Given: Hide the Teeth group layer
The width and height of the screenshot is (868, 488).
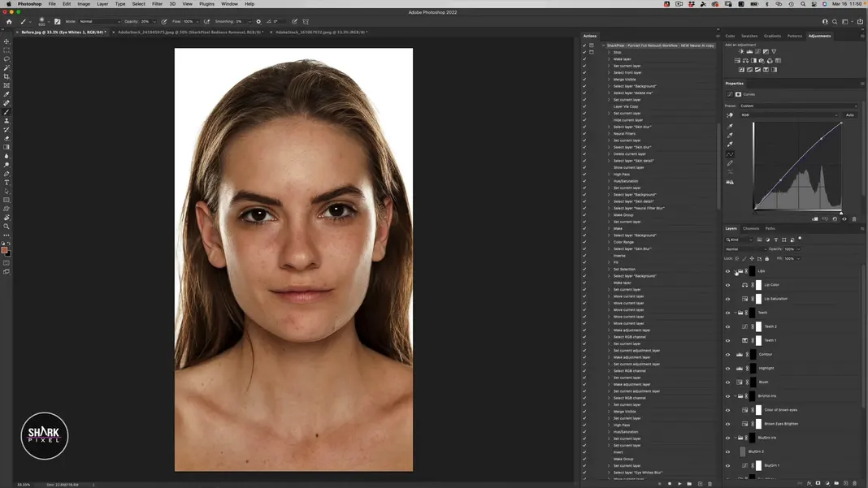Looking at the screenshot, I should (x=728, y=313).
